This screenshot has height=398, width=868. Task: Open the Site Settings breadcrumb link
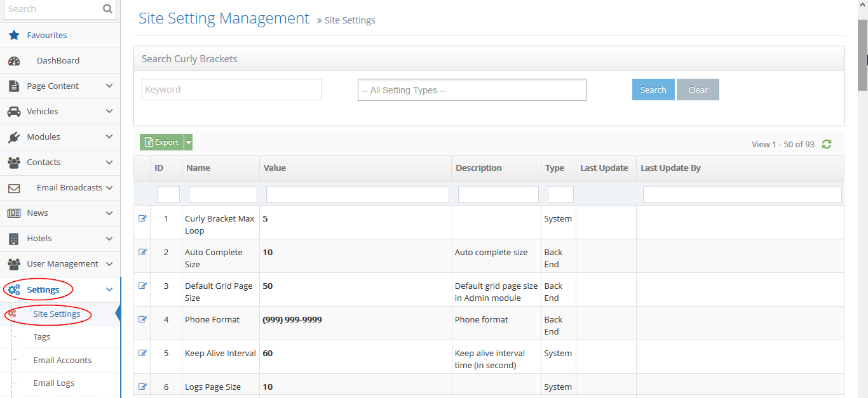(x=349, y=20)
